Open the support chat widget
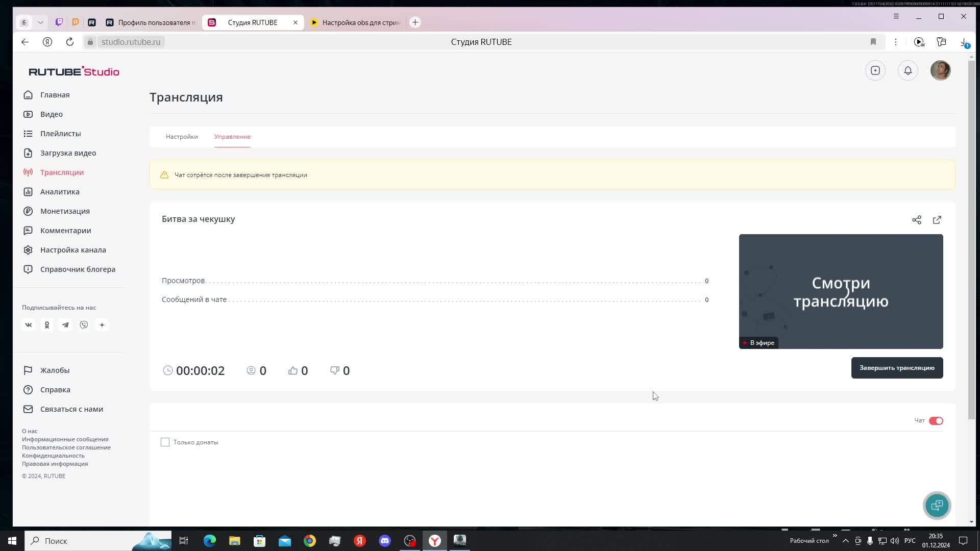Image resolution: width=980 pixels, height=551 pixels. (937, 506)
